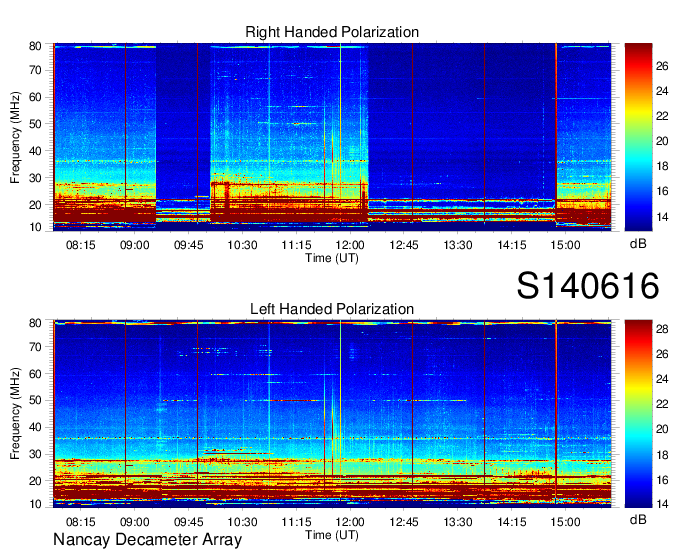Click the 09:00 tick label on bottom plot

134,522
